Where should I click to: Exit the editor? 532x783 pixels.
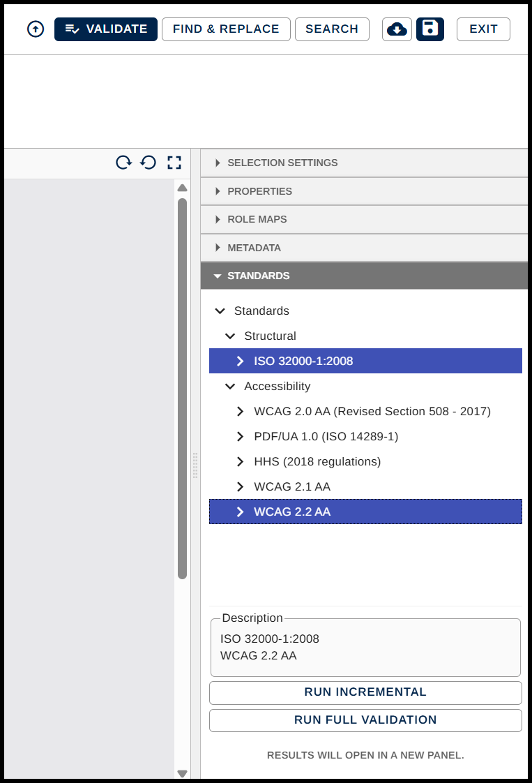point(484,29)
